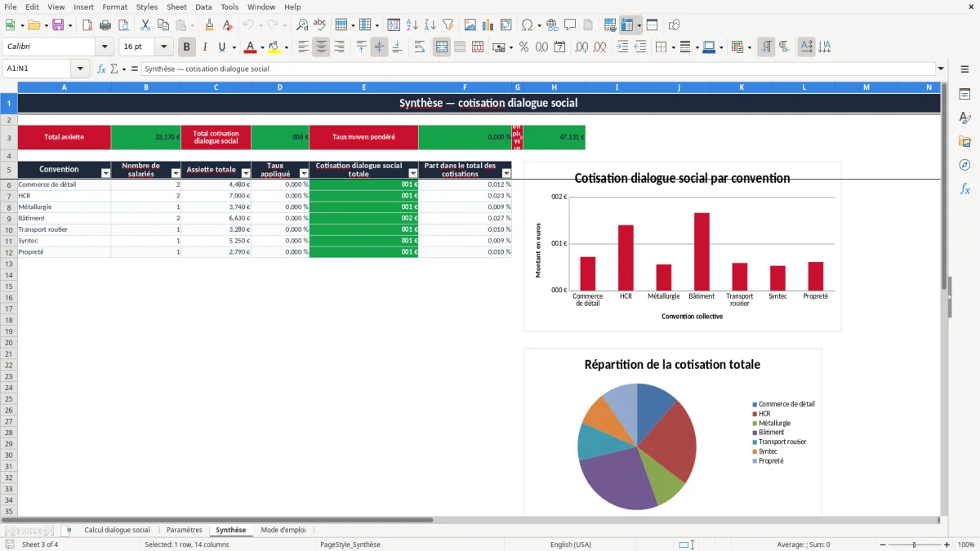
Task: Expand the Name Box dropdown
Action: [x=80, y=69]
